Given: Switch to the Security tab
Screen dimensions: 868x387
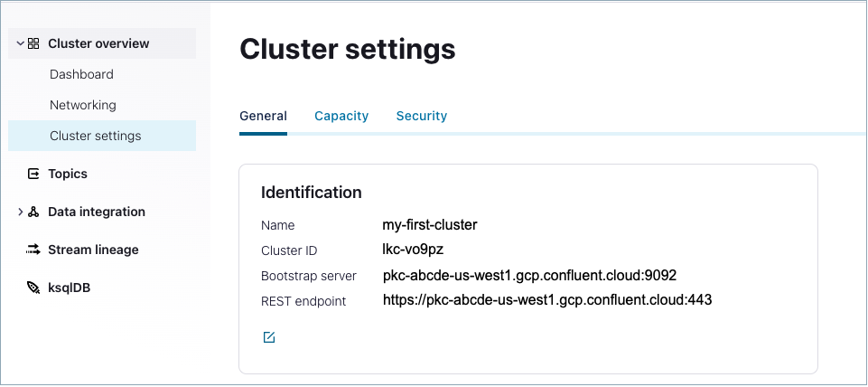Looking at the screenshot, I should coord(422,116).
